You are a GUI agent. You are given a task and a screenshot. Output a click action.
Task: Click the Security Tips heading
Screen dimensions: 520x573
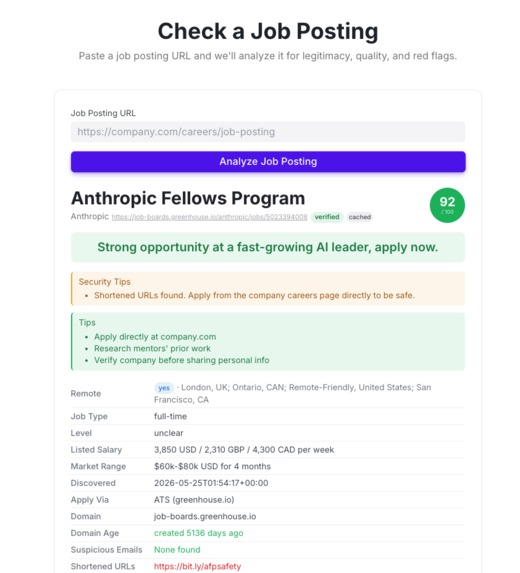coord(105,282)
